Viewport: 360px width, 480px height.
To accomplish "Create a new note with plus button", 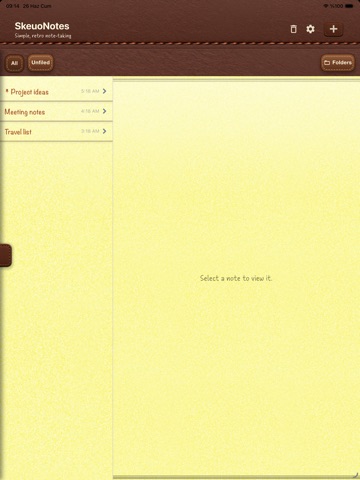I will coord(333,29).
